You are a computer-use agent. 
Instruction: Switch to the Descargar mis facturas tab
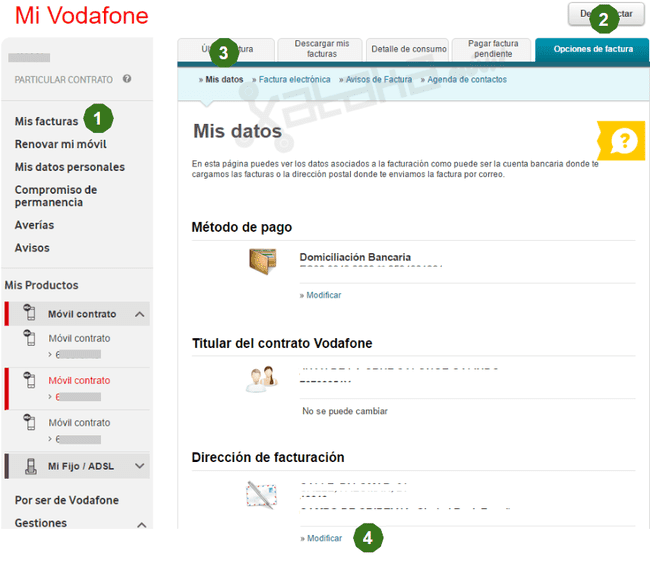322,49
